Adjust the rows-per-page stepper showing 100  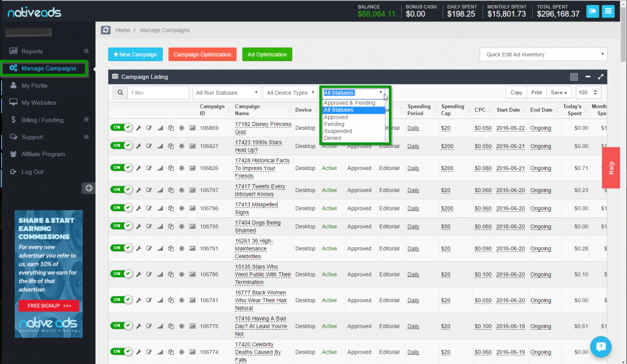pos(595,93)
